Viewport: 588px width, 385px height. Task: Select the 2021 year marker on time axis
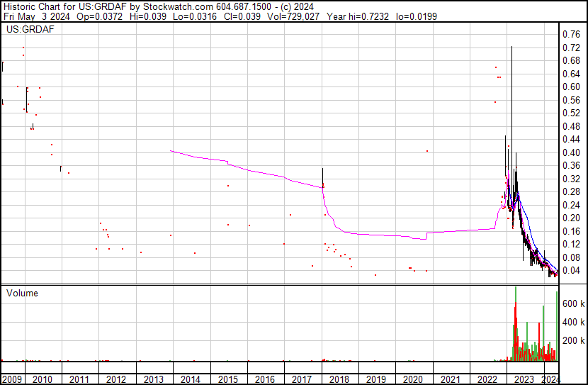tap(450, 379)
